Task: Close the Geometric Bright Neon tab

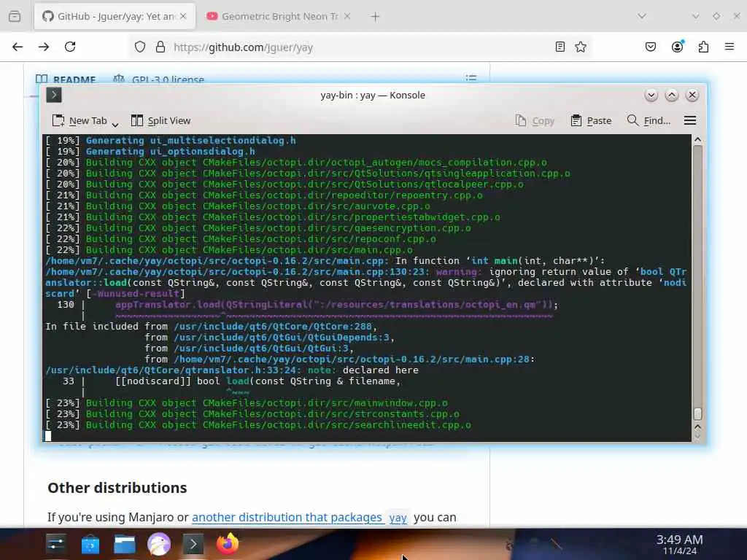Action: pyautogui.click(x=347, y=16)
